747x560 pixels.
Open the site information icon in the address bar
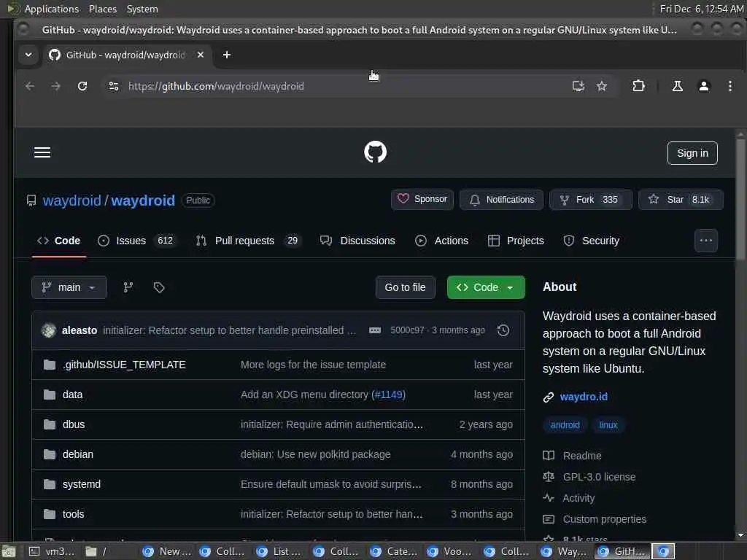(114, 86)
